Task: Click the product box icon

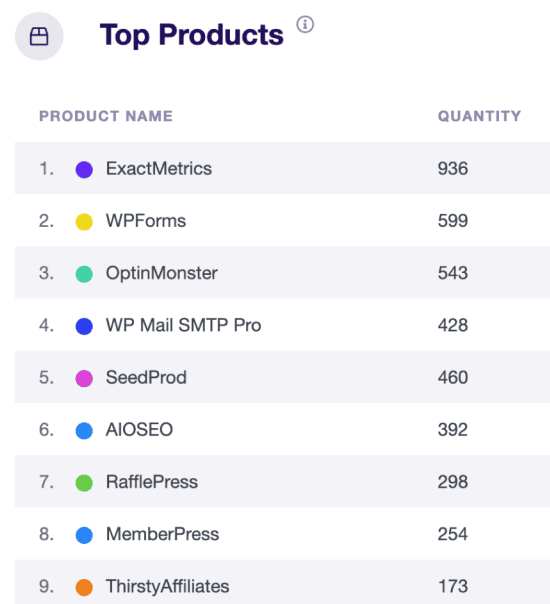Action: pyautogui.click(x=39, y=36)
